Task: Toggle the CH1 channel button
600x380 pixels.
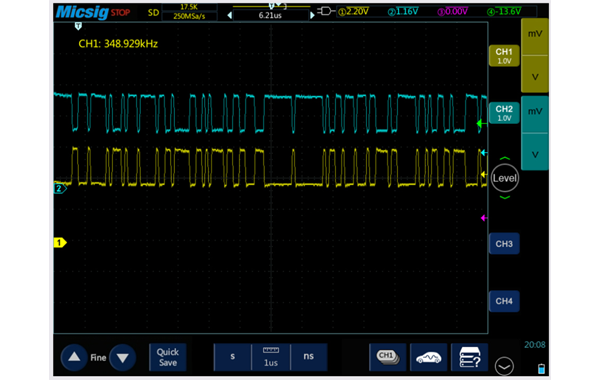Action: [x=504, y=56]
